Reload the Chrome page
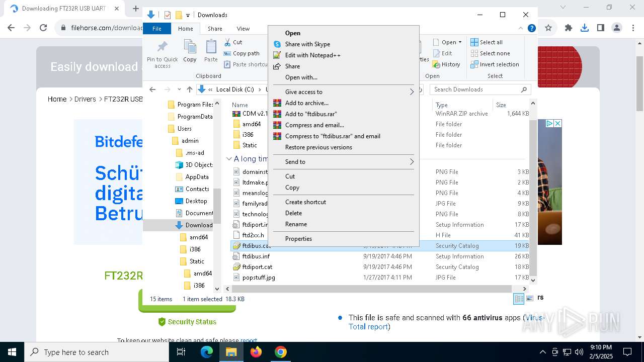The width and height of the screenshot is (644, 362). click(x=43, y=28)
